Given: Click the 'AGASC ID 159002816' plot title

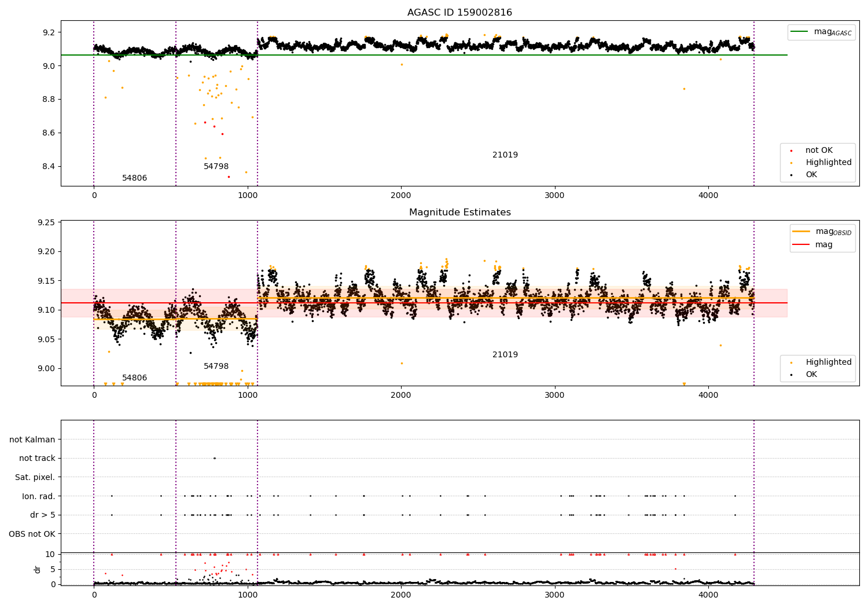Looking at the screenshot, I should tap(459, 13).
